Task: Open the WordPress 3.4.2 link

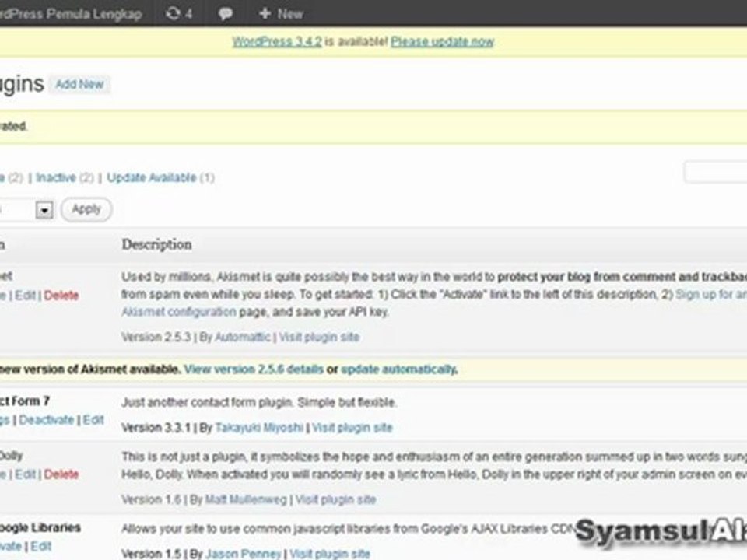Action: click(x=277, y=42)
